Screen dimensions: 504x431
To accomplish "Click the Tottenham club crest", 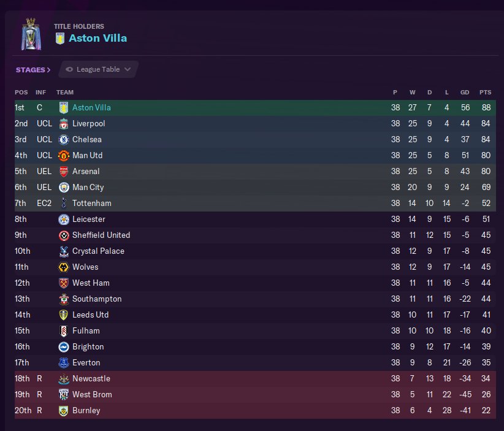I will tap(63, 204).
